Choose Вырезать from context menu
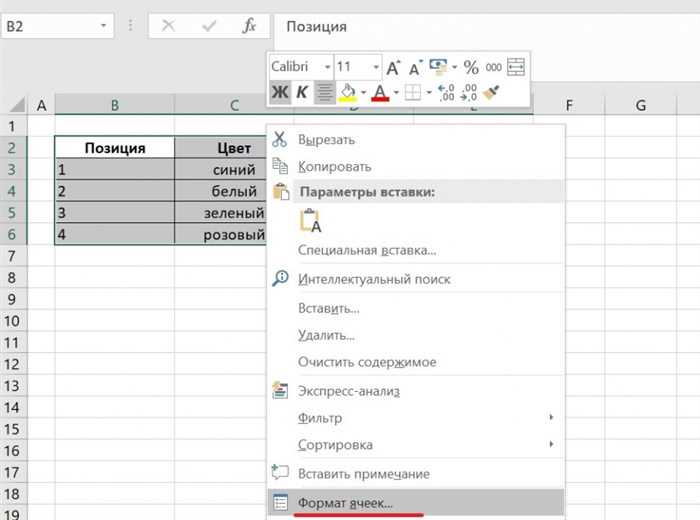The image size is (700, 520). (x=416, y=140)
